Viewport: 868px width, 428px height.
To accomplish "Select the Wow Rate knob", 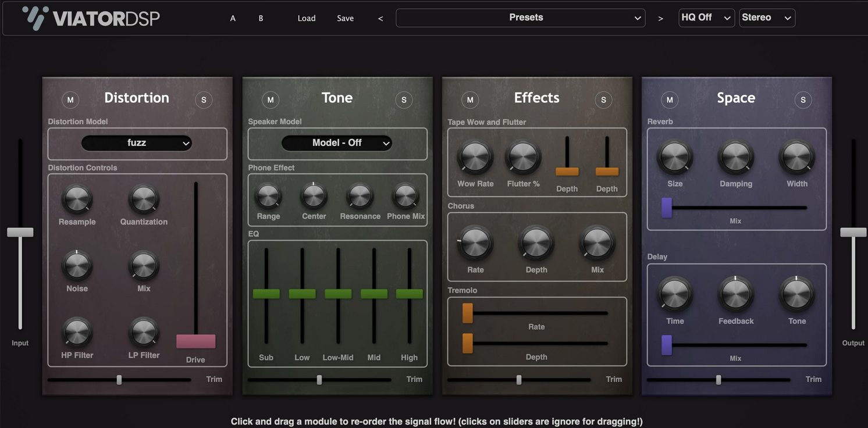I will [475, 157].
